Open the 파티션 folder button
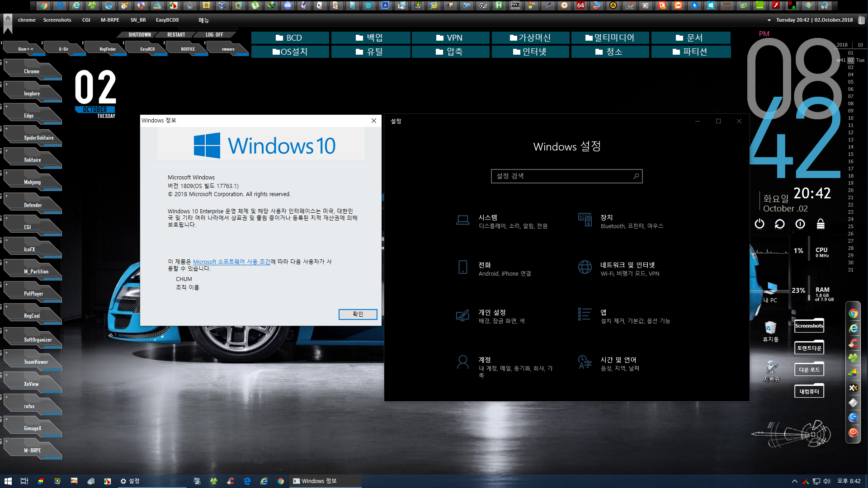The height and width of the screenshot is (488, 868). (x=690, y=52)
